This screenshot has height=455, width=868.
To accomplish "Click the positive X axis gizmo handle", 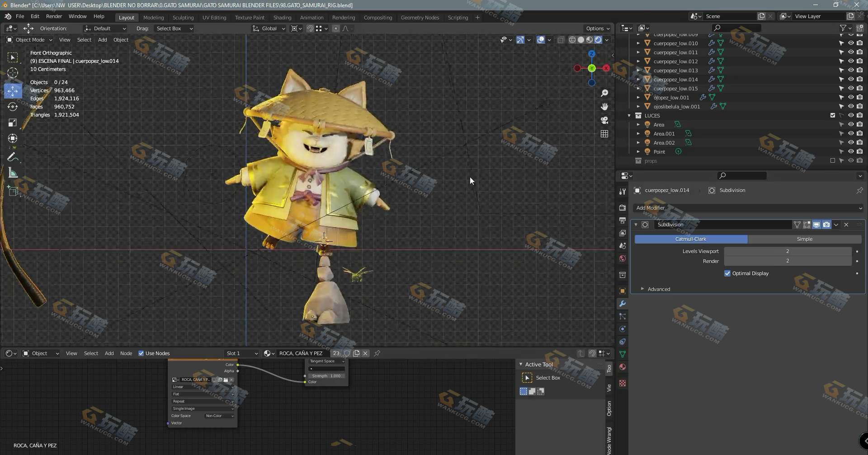I will click(606, 68).
